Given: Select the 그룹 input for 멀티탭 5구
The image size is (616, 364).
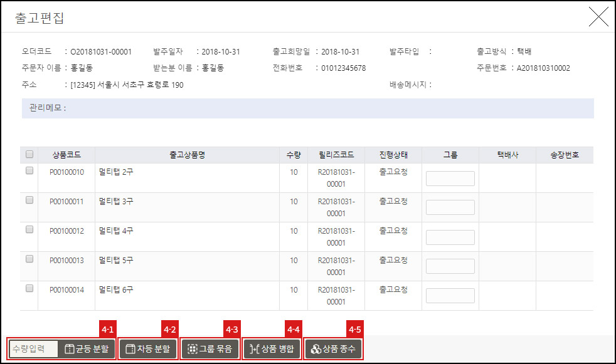Looking at the screenshot, I should tap(450, 266).
